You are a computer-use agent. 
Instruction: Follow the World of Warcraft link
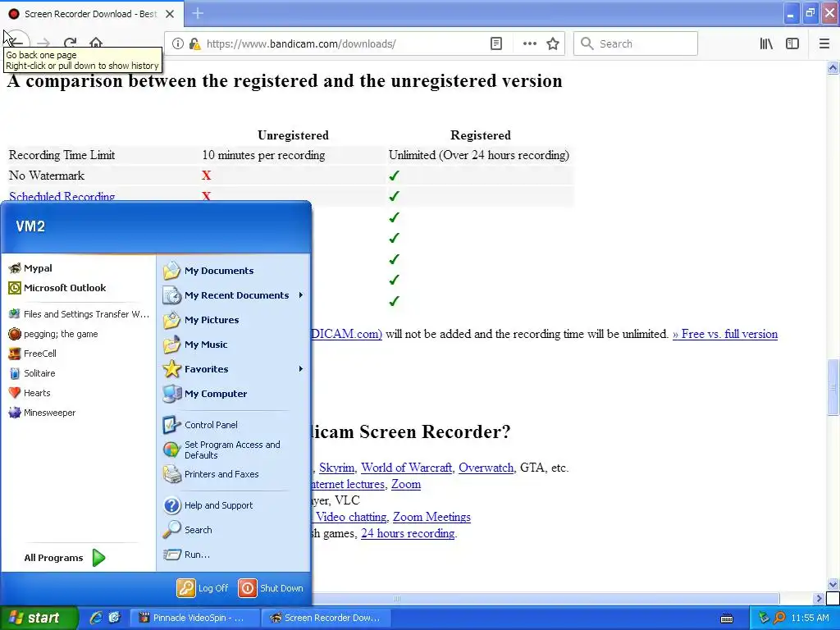(x=407, y=468)
